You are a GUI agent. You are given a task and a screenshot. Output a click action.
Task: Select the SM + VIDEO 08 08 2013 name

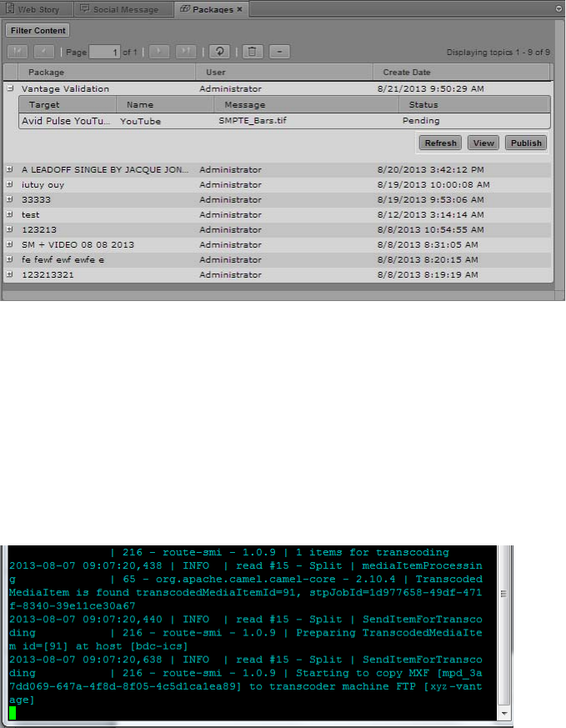pyautogui.click(x=78, y=244)
